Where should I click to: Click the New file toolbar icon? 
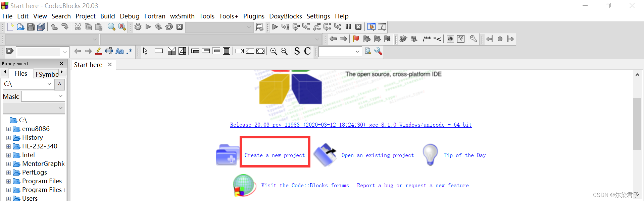click(10, 27)
